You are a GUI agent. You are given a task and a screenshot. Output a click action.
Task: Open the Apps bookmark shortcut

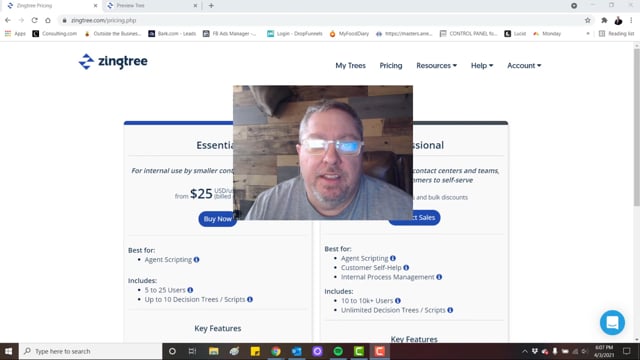15,34
